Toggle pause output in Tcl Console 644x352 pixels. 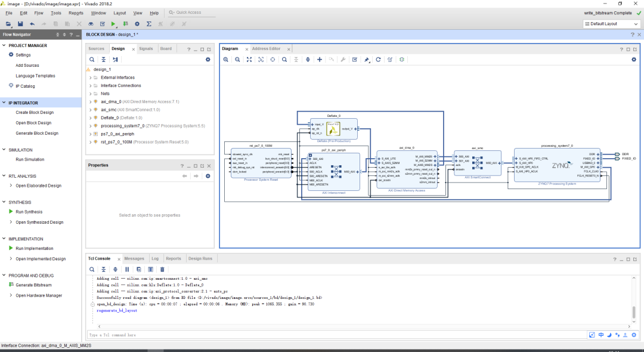(x=127, y=270)
